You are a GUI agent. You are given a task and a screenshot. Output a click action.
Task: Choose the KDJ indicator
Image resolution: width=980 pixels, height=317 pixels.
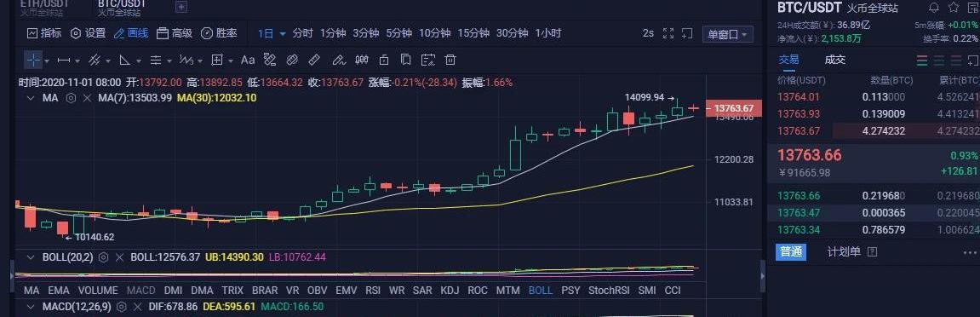[x=450, y=290]
